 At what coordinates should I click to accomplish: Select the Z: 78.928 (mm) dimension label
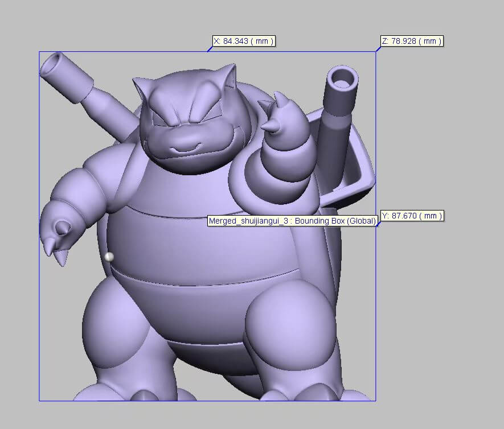(x=412, y=41)
